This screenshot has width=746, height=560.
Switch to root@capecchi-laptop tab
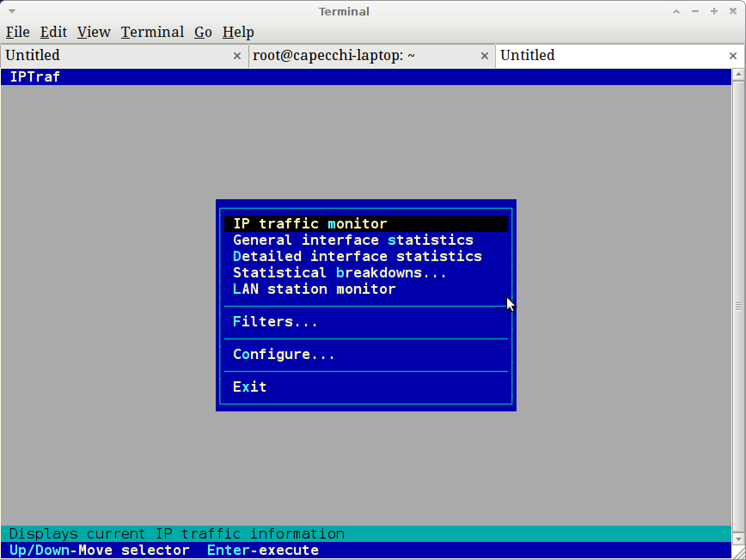[x=372, y=56]
